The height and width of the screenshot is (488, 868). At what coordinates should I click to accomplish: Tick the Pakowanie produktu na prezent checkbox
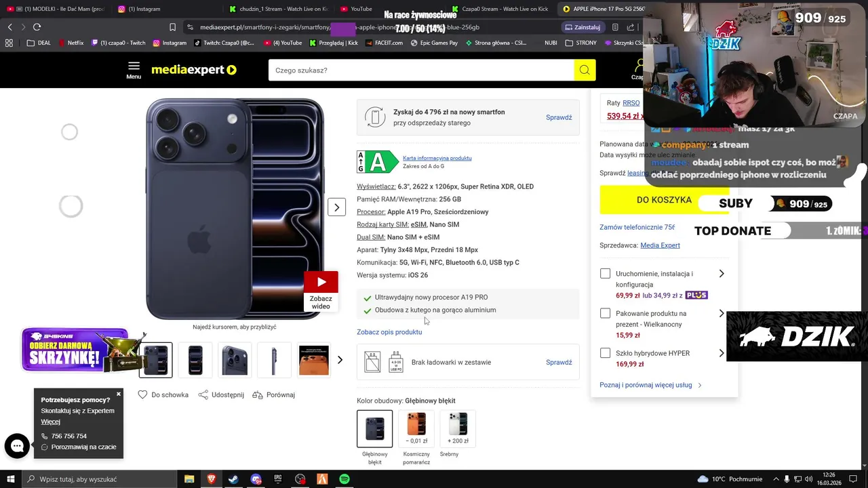(x=605, y=313)
